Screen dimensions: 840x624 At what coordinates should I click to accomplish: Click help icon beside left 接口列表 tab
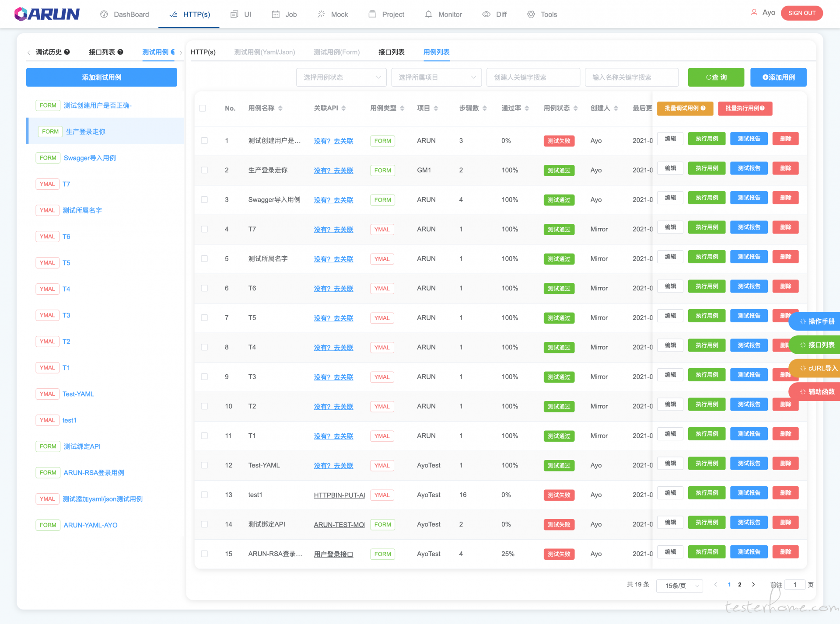120,52
